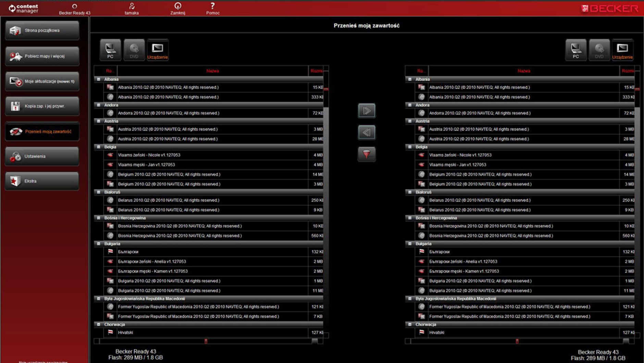Image resolution: width=644 pixels, height=363 pixels.
Task: Click the Zamknij close icon in header
Action: (177, 9)
